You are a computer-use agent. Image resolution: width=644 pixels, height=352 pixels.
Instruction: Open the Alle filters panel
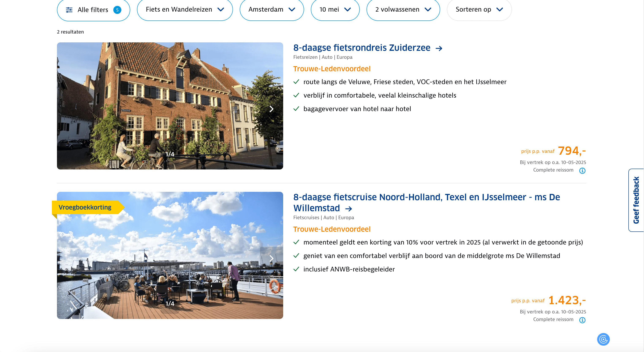pyautogui.click(x=93, y=10)
